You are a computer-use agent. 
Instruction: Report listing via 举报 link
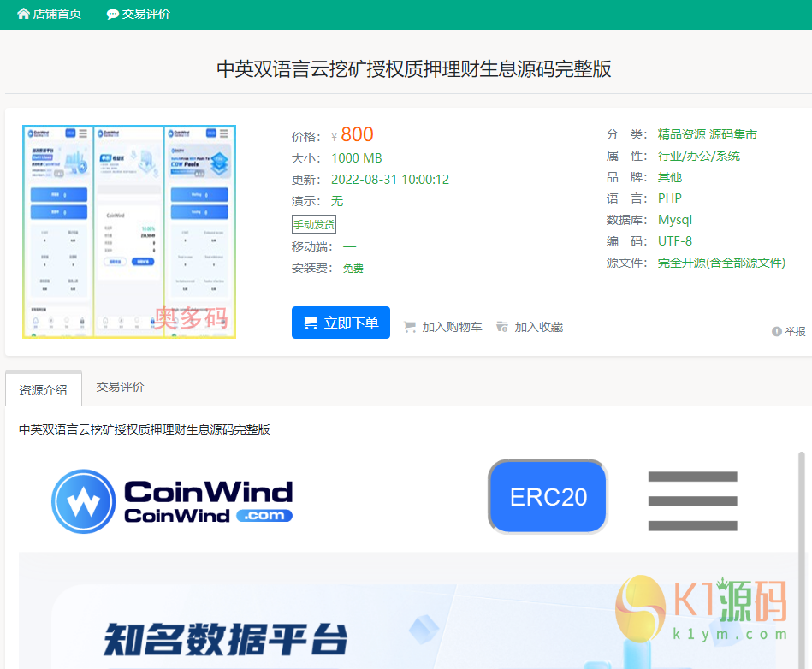tap(795, 331)
